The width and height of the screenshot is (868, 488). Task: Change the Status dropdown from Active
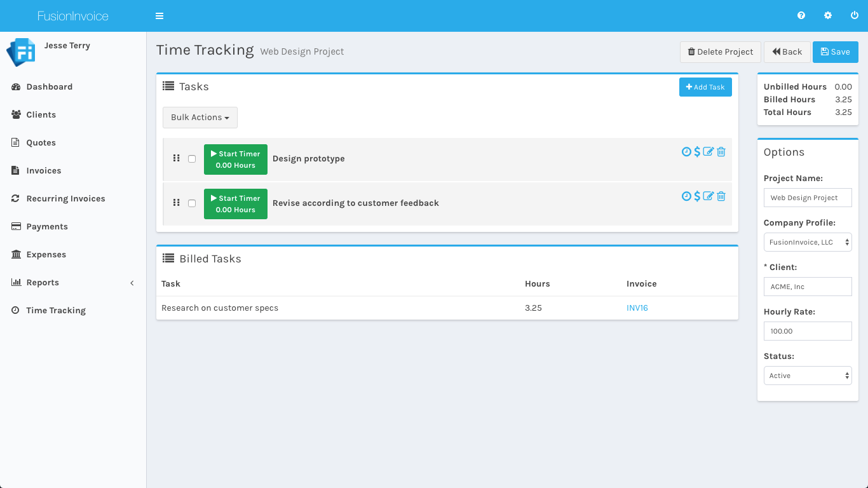pyautogui.click(x=808, y=376)
